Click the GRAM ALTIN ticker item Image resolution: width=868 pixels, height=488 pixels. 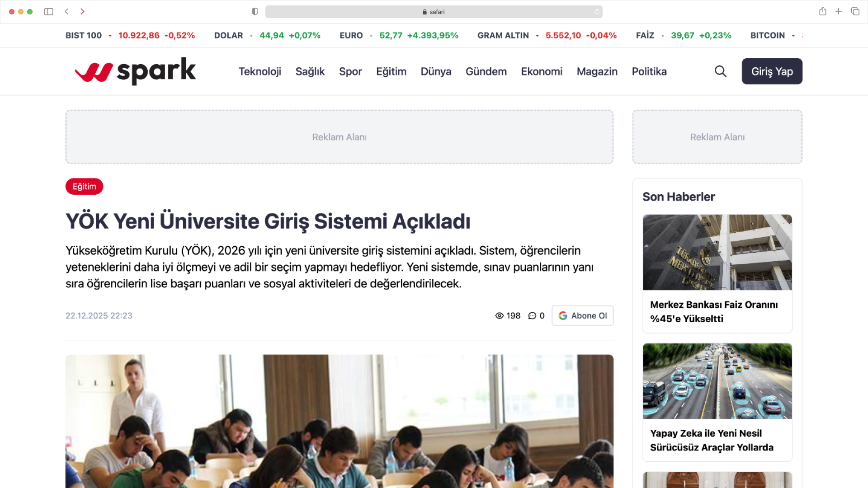(x=547, y=35)
